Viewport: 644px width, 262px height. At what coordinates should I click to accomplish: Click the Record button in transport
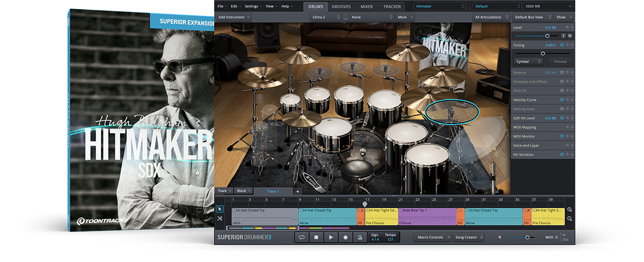[345, 237]
